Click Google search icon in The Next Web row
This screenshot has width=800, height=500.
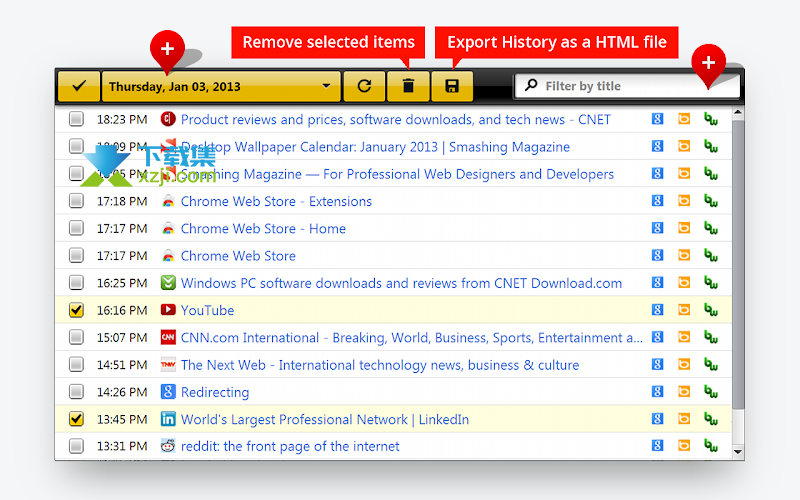pyautogui.click(x=657, y=364)
